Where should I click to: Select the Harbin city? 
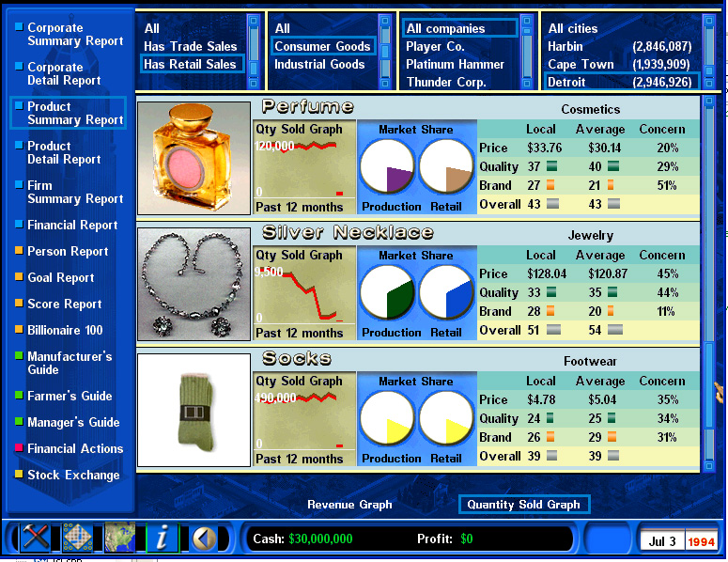tap(620, 46)
